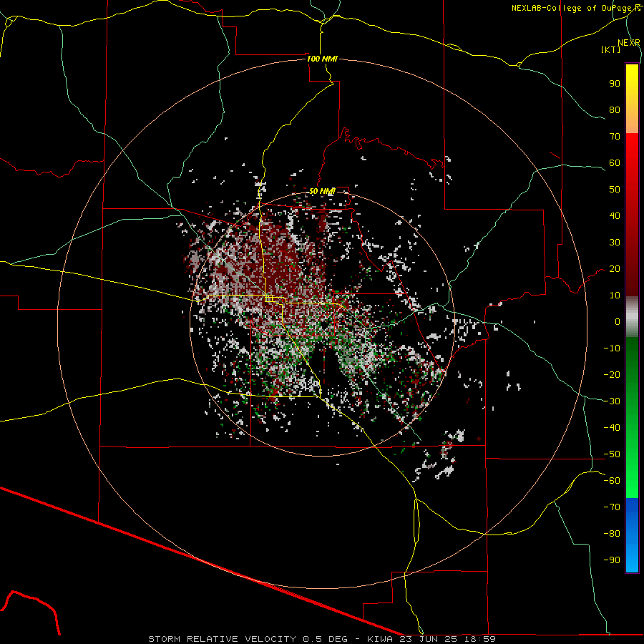Screen dimensions: 644x644
Task: Click the 50 NMI range ring label
Action: pyautogui.click(x=322, y=191)
